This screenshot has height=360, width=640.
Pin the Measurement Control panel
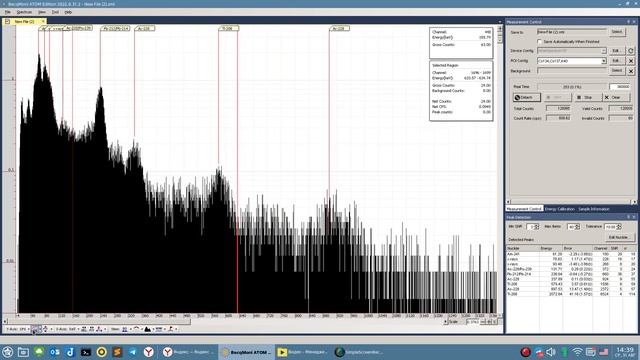(x=629, y=22)
